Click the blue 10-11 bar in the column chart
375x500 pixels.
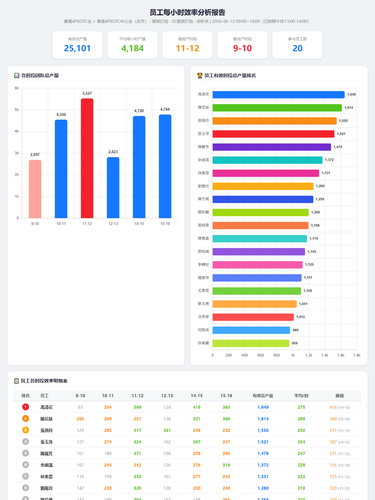click(x=61, y=169)
